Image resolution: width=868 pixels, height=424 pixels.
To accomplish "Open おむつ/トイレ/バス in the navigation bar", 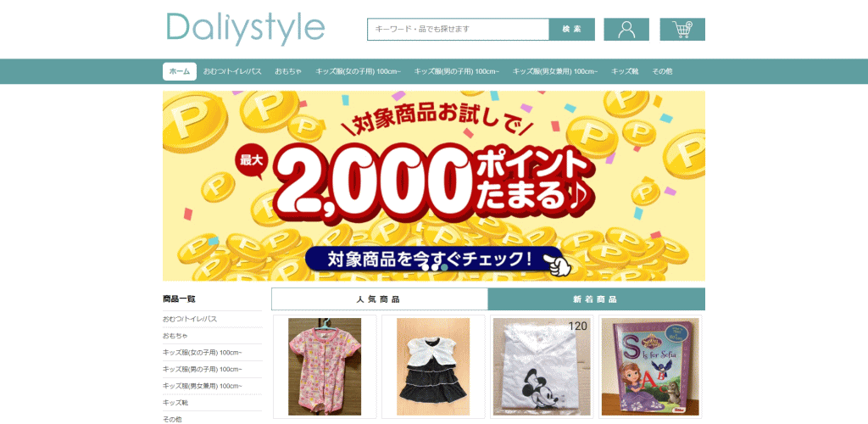I will coord(232,71).
